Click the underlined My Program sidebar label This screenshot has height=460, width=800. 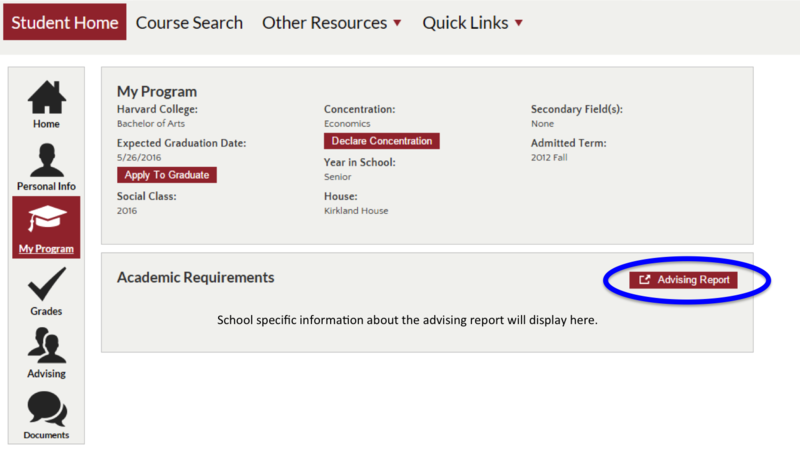click(46, 249)
